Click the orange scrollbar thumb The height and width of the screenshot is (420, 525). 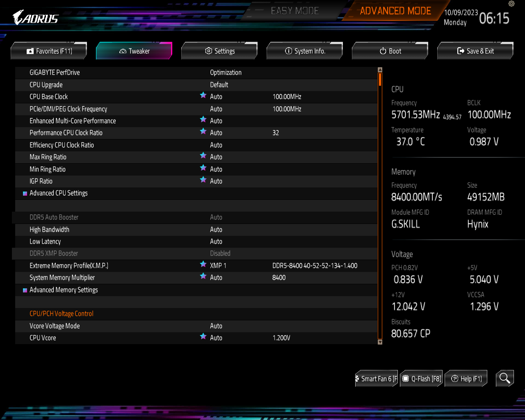(380, 79)
